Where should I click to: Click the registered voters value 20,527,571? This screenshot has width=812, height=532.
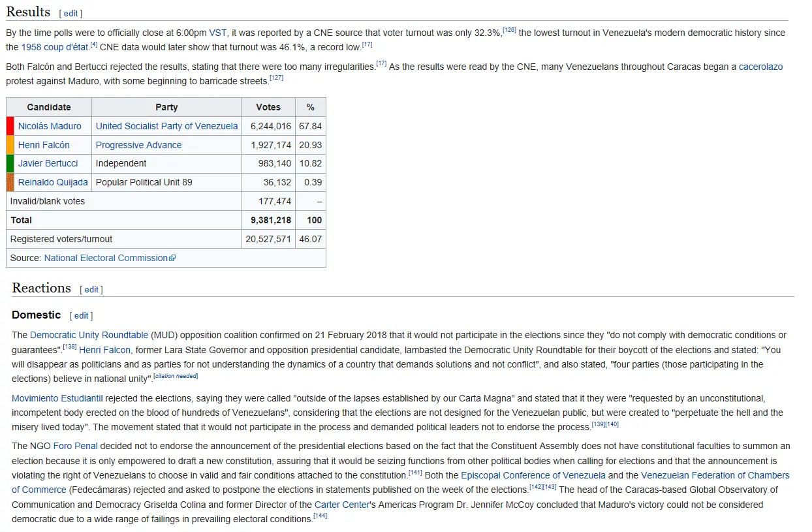268,239
